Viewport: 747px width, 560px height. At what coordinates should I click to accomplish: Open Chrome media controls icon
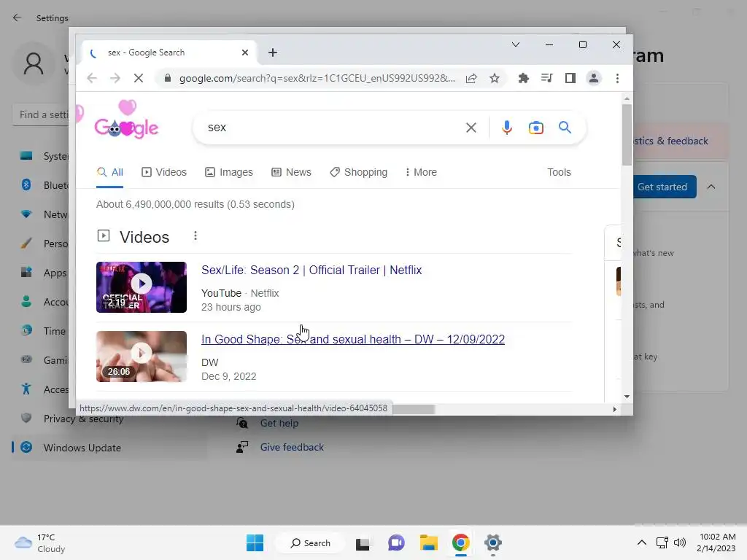(547, 78)
